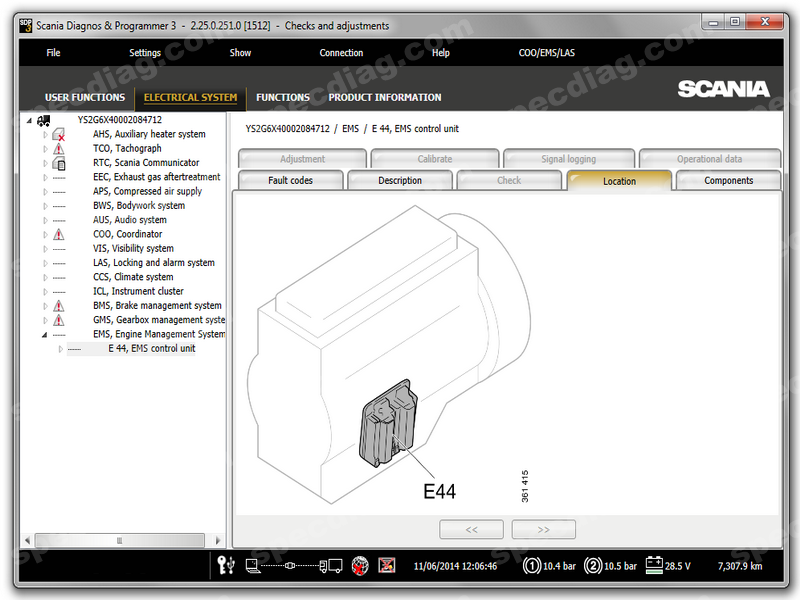The height and width of the screenshot is (600, 800).
Task: Collapse the EMS, Engine Management System node
Action: pyautogui.click(x=45, y=335)
